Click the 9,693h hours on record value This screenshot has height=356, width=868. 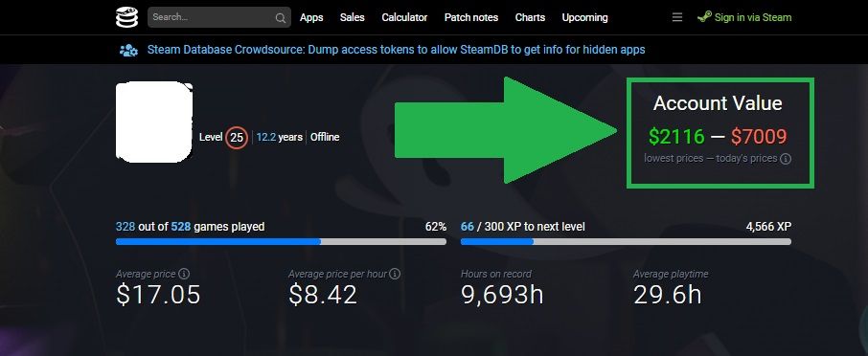(x=502, y=295)
